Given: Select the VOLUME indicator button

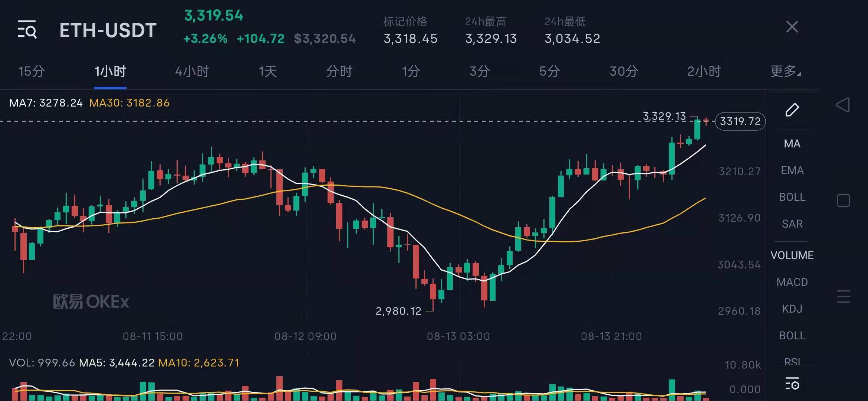Looking at the screenshot, I should [792, 255].
